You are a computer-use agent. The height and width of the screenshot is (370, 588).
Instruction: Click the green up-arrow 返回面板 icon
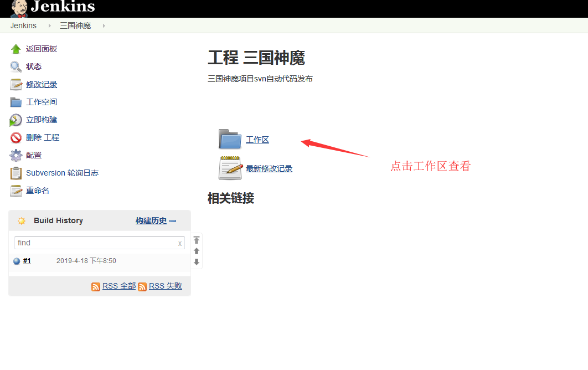pyautogui.click(x=16, y=49)
